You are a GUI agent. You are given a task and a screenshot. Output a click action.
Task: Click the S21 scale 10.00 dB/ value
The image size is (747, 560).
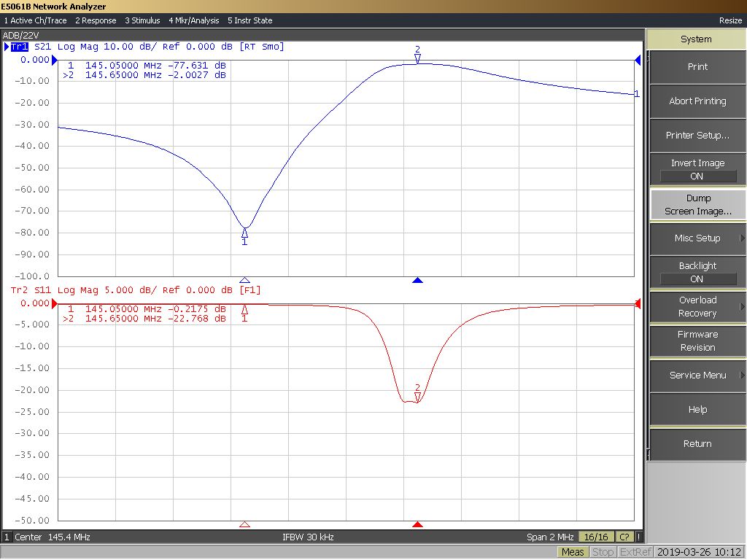click(130, 47)
